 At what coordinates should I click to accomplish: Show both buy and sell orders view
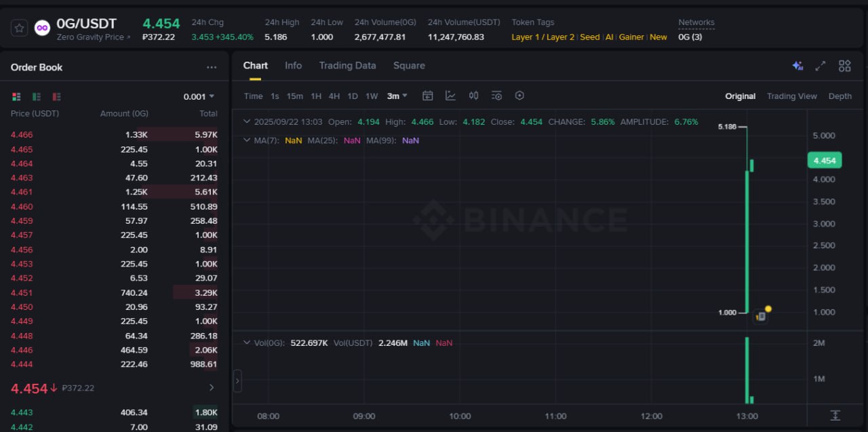click(16, 96)
